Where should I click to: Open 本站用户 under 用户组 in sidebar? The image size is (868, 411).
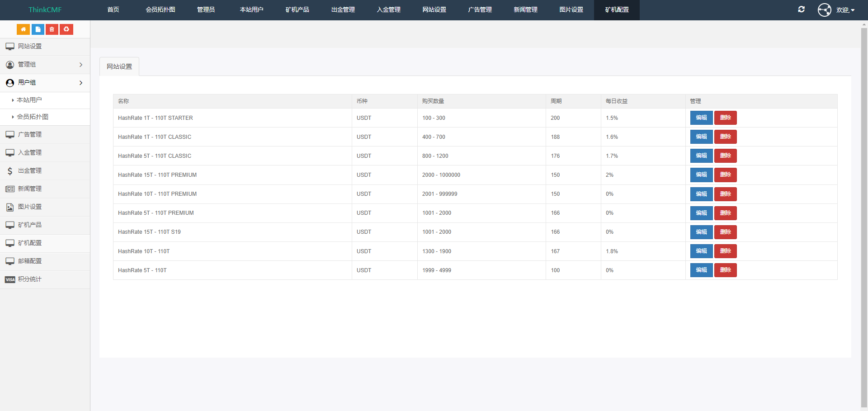[x=29, y=100]
